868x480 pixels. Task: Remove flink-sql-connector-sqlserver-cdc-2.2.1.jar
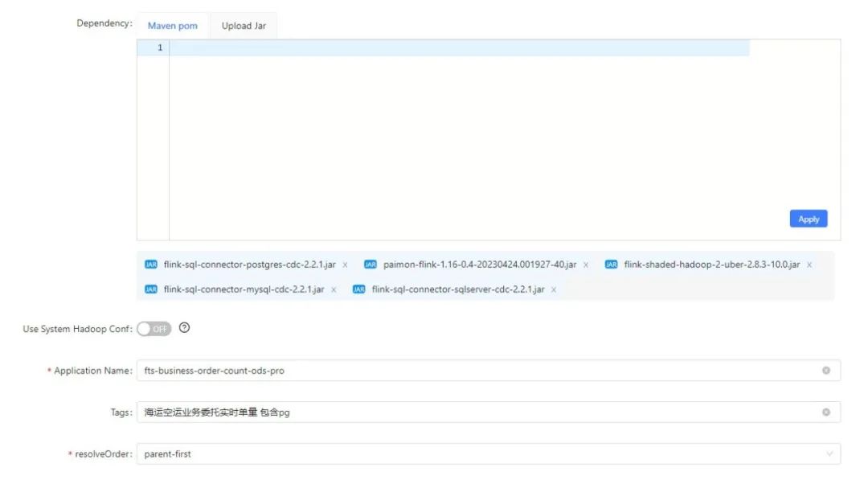(554, 289)
